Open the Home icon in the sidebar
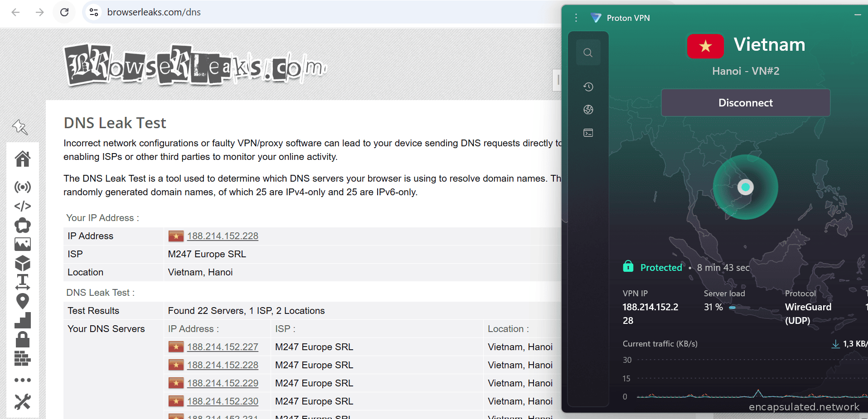Viewport: 868px width, 419px height. pos(23,159)
